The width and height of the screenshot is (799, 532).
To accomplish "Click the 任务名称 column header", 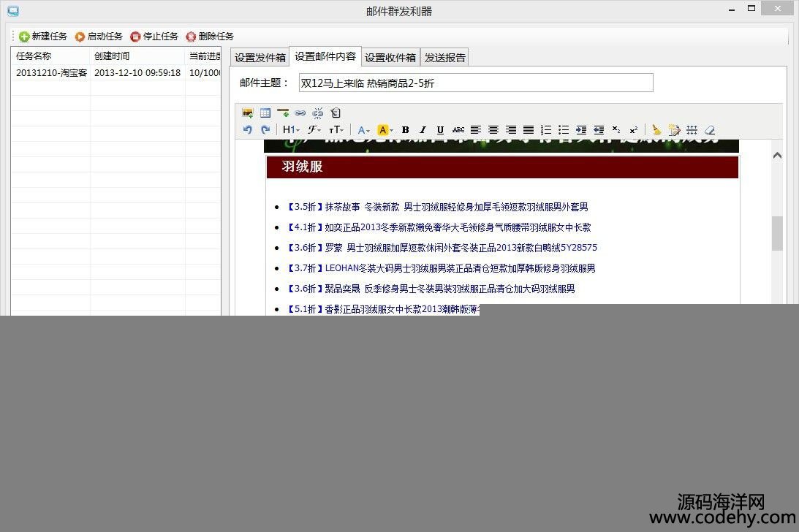I will point(50,56).
